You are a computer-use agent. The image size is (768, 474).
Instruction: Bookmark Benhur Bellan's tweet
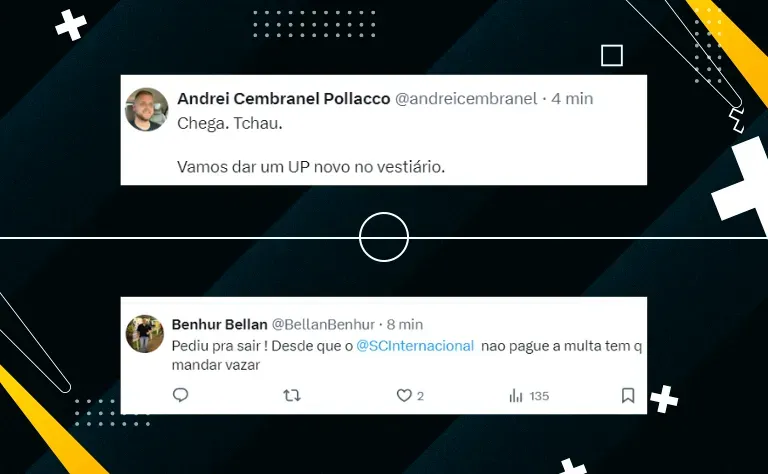(628, 396)
